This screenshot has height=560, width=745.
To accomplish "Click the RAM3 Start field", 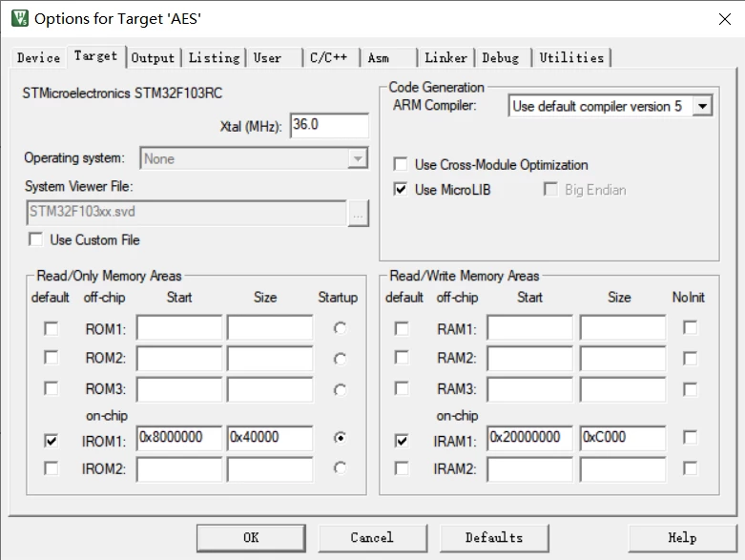I will (x=529, y=389).
